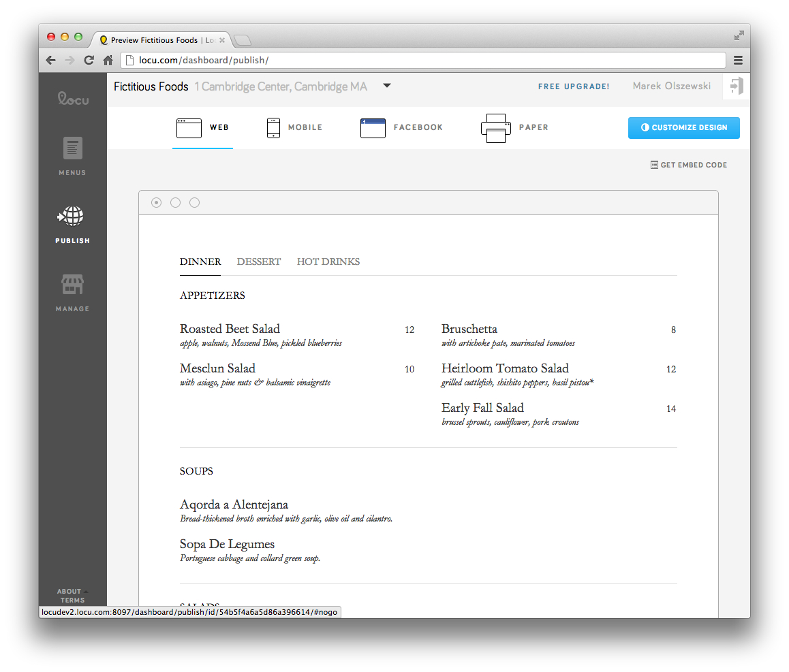Image resolution: width=789 pixels, height=672 pixels.
Task: Click the Early Fall Salad price 14
Action: [x=670, y=409]
